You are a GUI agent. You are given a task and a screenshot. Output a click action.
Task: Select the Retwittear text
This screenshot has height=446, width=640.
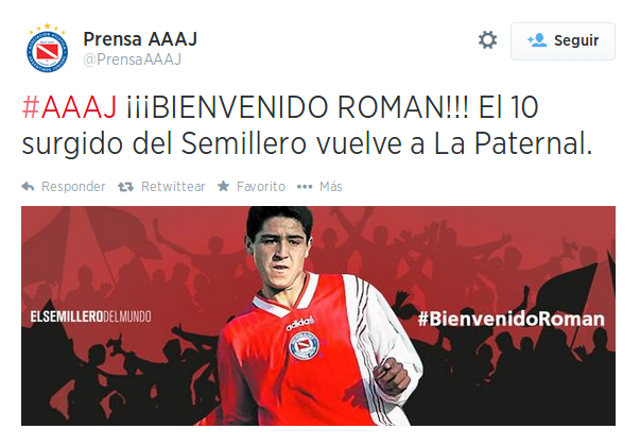click(173, 187)
